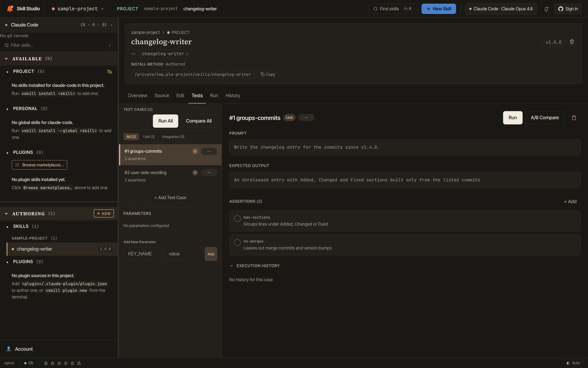Viewport: 588px width, 368px height.
Task: Collapse the AUTHORING section
Action: click(x=6, y=214)
